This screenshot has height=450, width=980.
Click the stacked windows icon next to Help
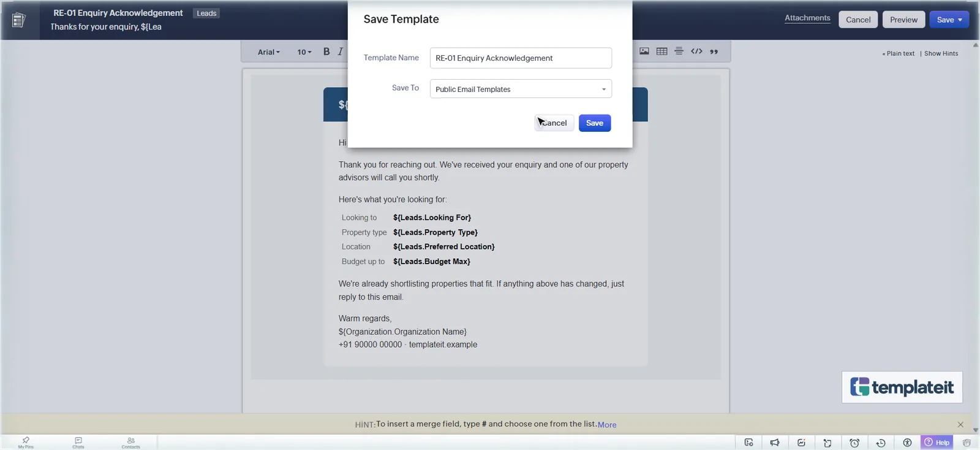pyautogui.click(x=967, y=443)
